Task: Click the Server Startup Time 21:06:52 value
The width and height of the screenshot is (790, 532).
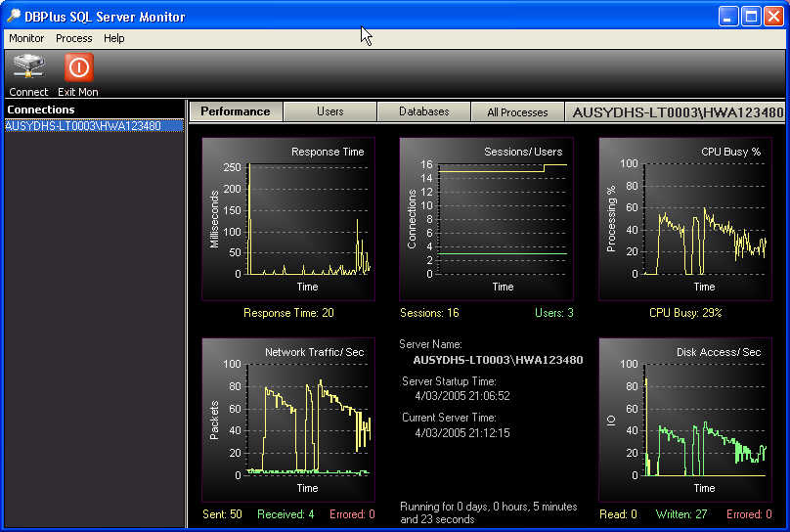Action: [462, 396]
